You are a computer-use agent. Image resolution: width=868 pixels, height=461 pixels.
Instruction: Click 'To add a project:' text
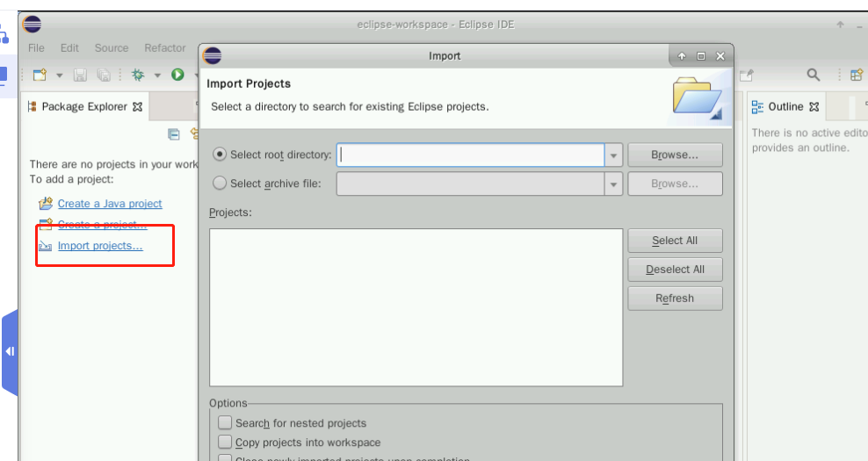71,179
